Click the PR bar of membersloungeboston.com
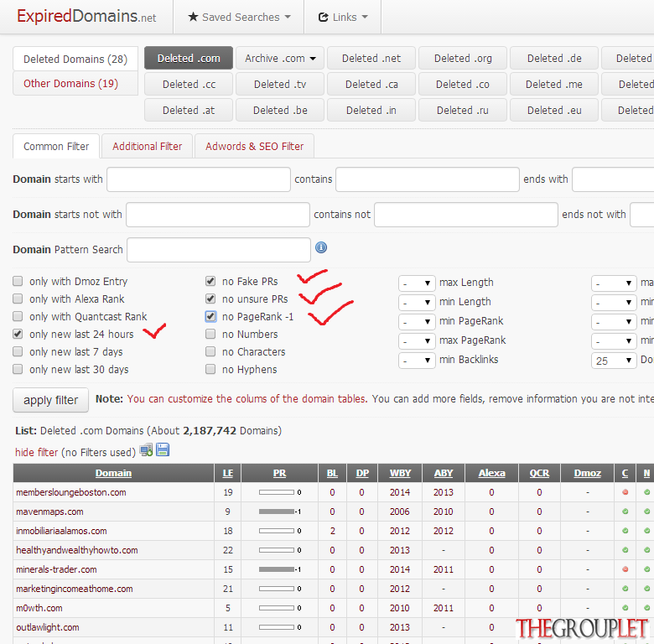The image size is (654, 644). pyautogui.click(x=276, y=492)
